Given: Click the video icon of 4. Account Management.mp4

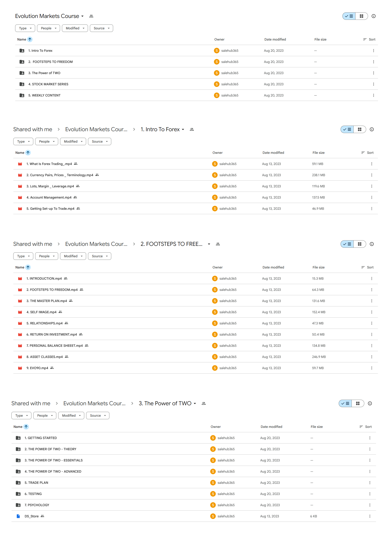Looking at the screenshot, I should (20, 197).
